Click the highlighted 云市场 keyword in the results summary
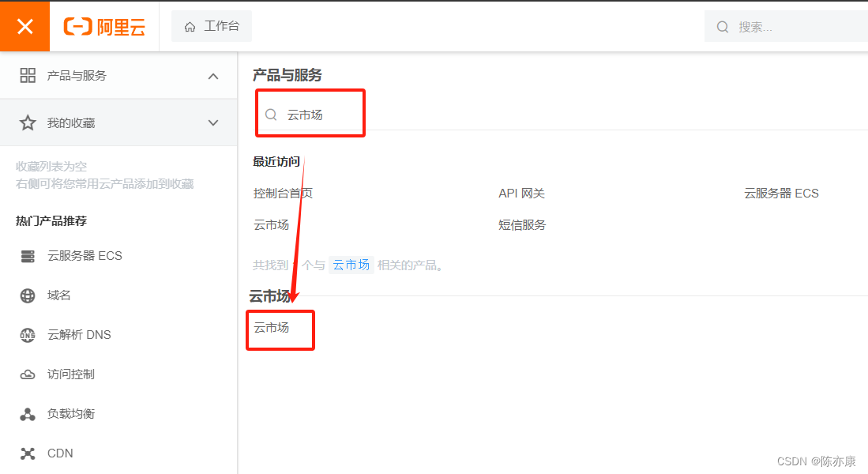The image size is (868, 474). pyautogui.click(x=351, y=265)
